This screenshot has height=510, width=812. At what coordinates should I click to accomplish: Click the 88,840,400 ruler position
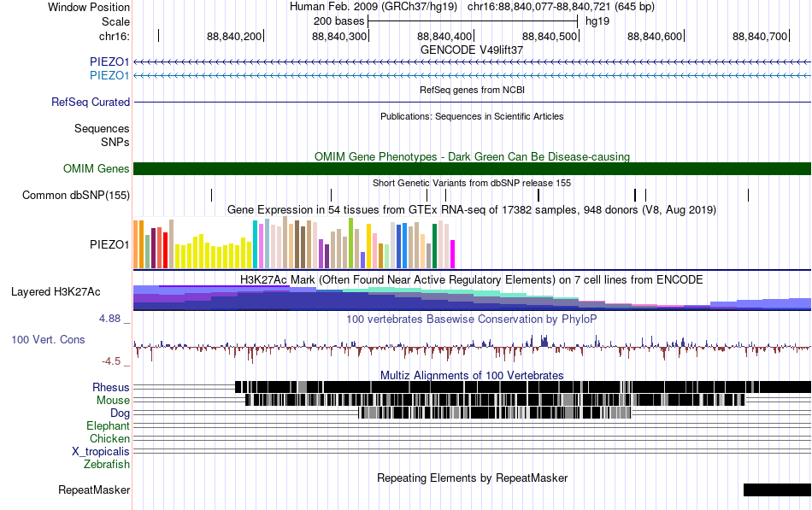(444, 37)
